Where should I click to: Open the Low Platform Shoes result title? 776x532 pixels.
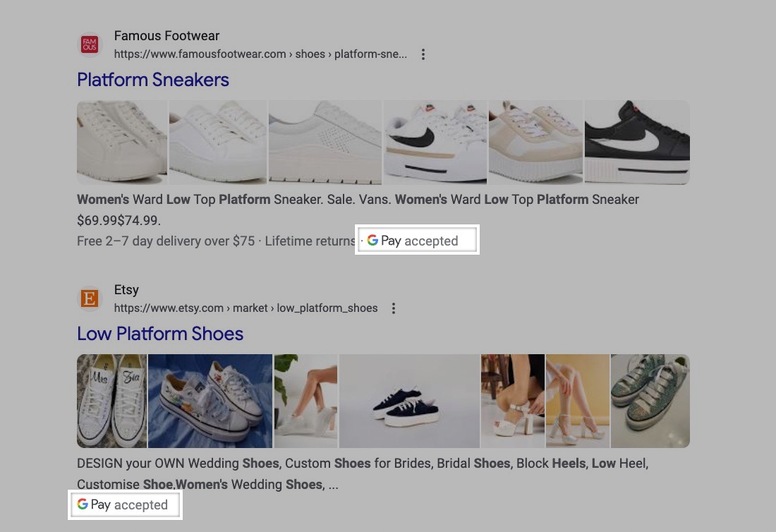(160, 334)
